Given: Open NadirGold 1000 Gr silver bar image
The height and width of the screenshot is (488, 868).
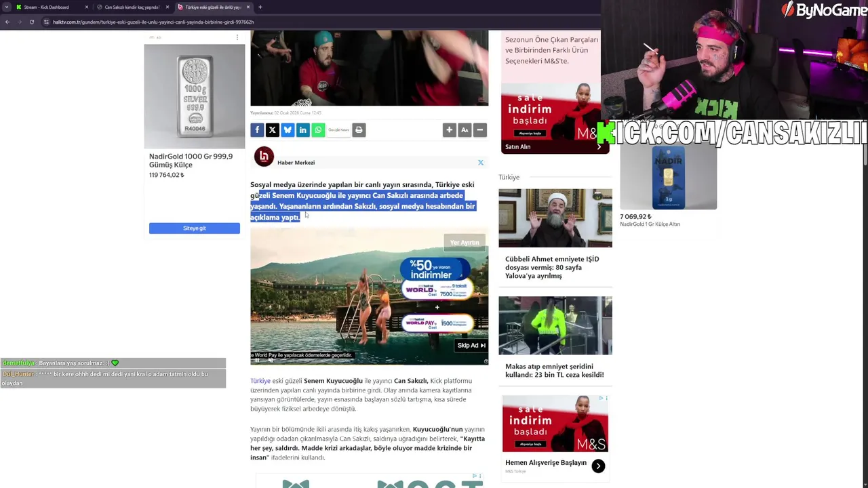Looking at the screenshot, I should pos(195,96).
